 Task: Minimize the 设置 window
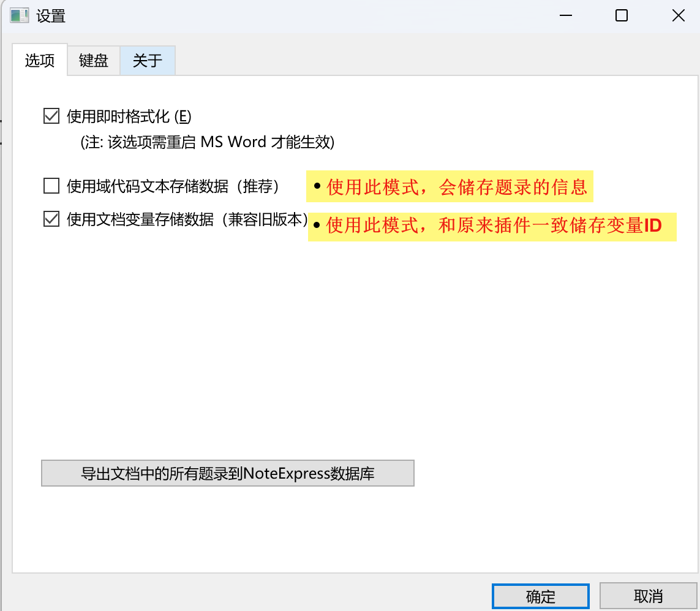tap(566, 16)
